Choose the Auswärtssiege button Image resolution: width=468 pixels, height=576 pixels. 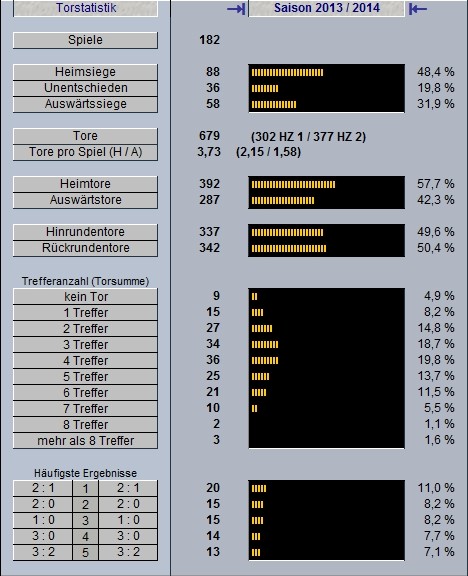pos(85,104)
